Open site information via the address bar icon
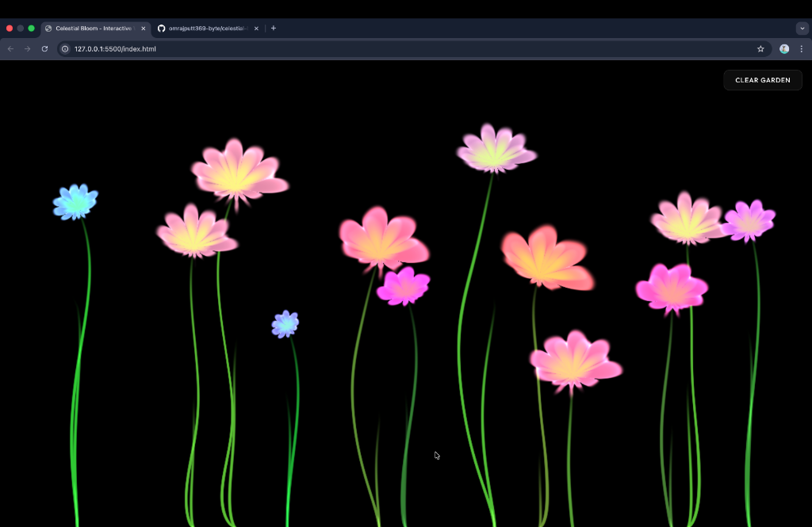The height and width of the screenshot is (527, 812). 64,48
